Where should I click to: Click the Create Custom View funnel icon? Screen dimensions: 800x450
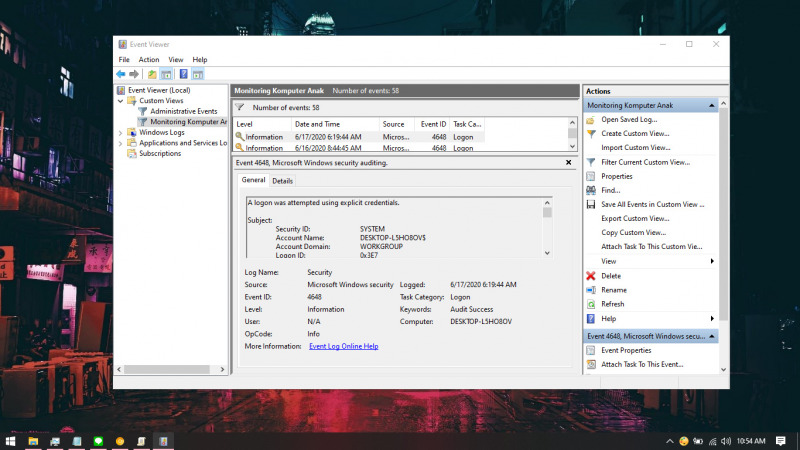(591, 134)
